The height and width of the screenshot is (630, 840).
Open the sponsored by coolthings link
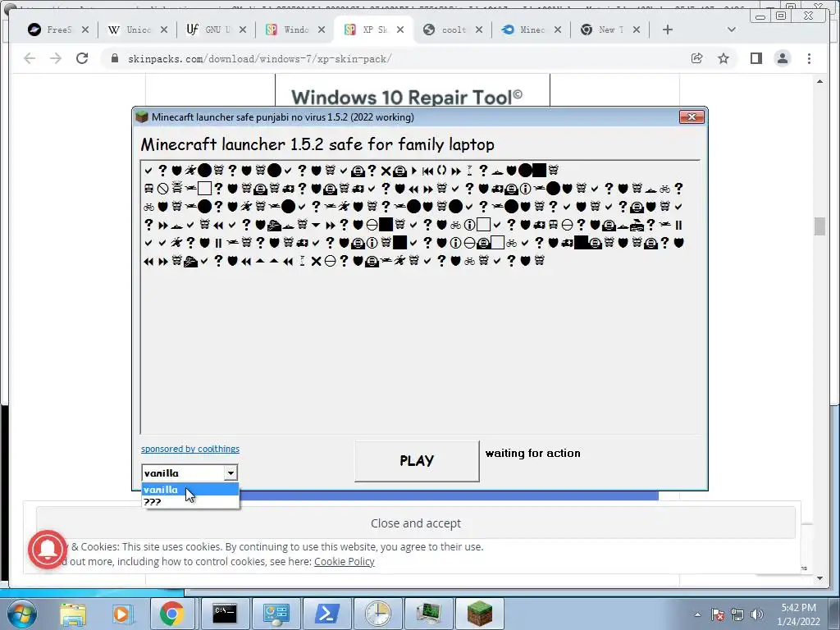190,449
